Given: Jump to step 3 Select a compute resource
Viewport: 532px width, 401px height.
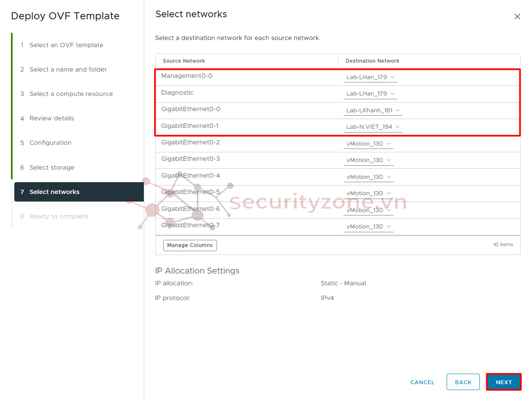Looking at the screenshot, I should click(71, 94).
